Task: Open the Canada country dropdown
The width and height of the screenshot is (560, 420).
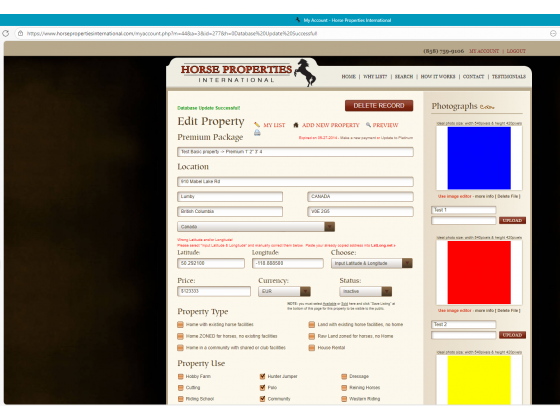Action: point(256,227)
